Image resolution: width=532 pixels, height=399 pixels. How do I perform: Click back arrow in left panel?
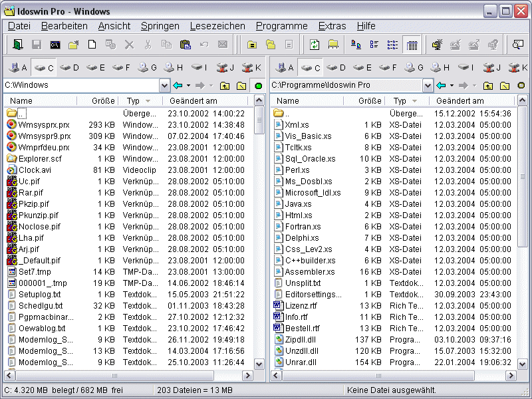coord(178,86)
